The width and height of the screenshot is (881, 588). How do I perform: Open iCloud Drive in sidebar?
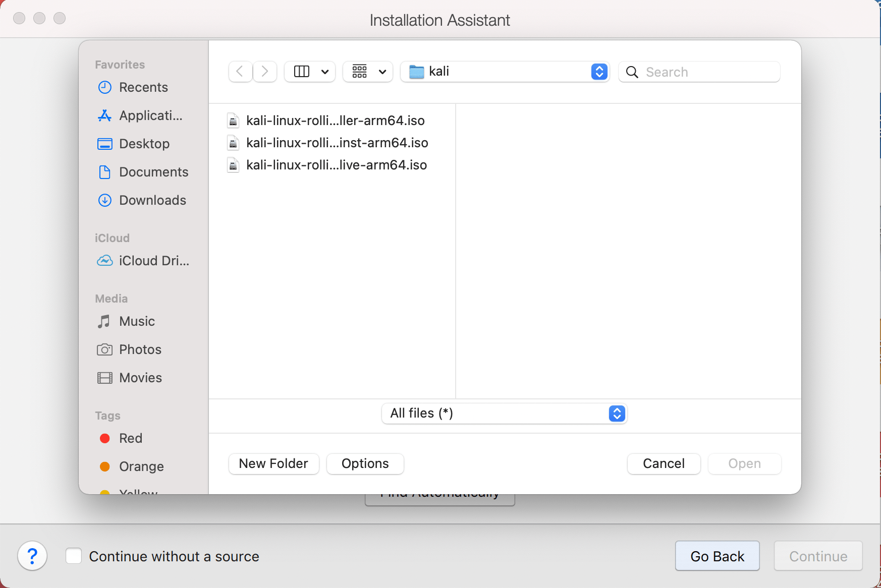[153, 261]
